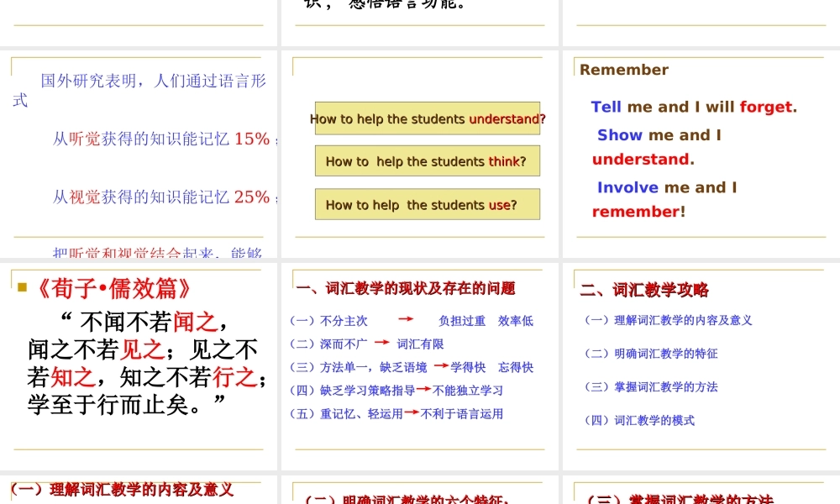840x504 pixels.
Task: Click the text 不利于语言运用
Action: pyautogui.click(x=462, y=414)
